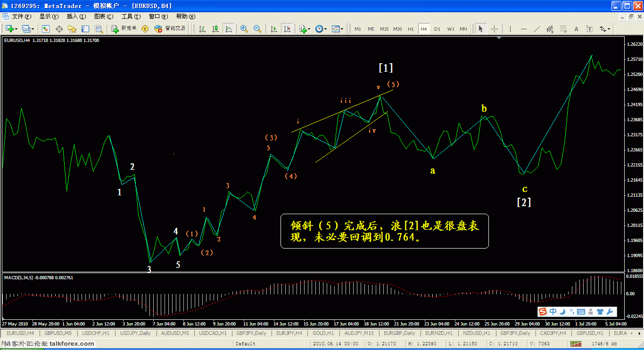Select the H4 timeframe button

click(x=424, y=29)
